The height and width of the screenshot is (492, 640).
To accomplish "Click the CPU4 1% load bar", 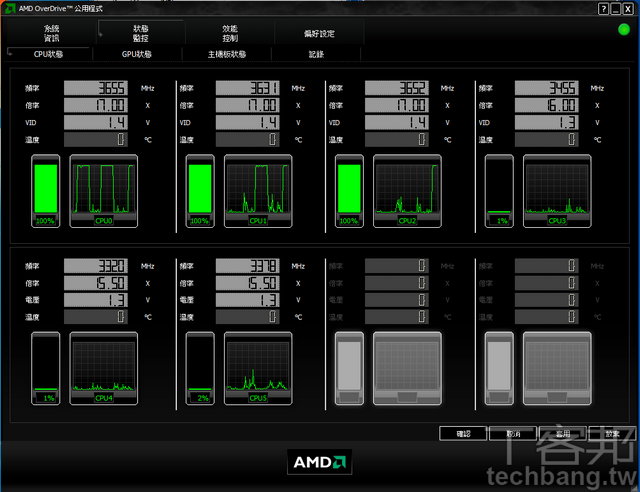I will 46,369.
